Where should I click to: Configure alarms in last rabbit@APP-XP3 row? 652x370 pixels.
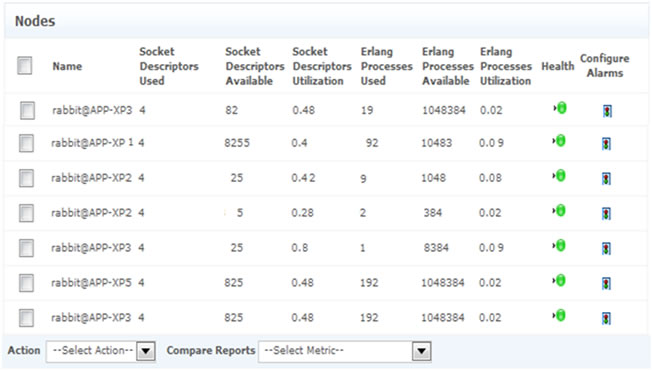[606, 319]
